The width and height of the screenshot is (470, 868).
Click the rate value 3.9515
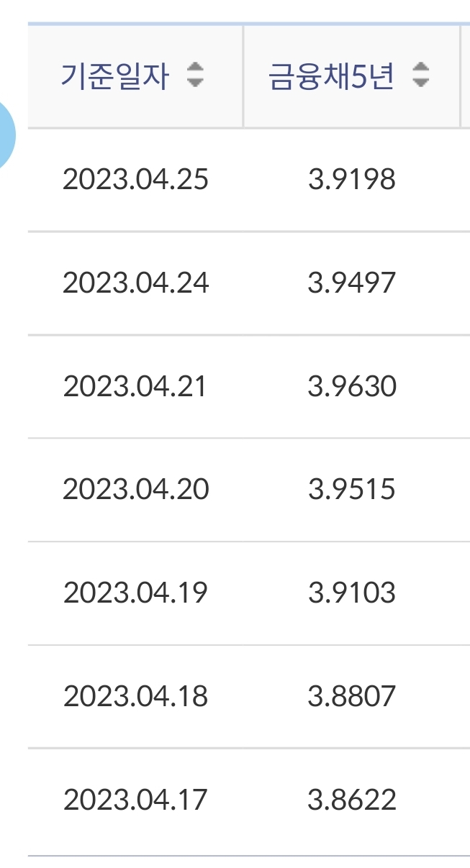coord(352,490)
